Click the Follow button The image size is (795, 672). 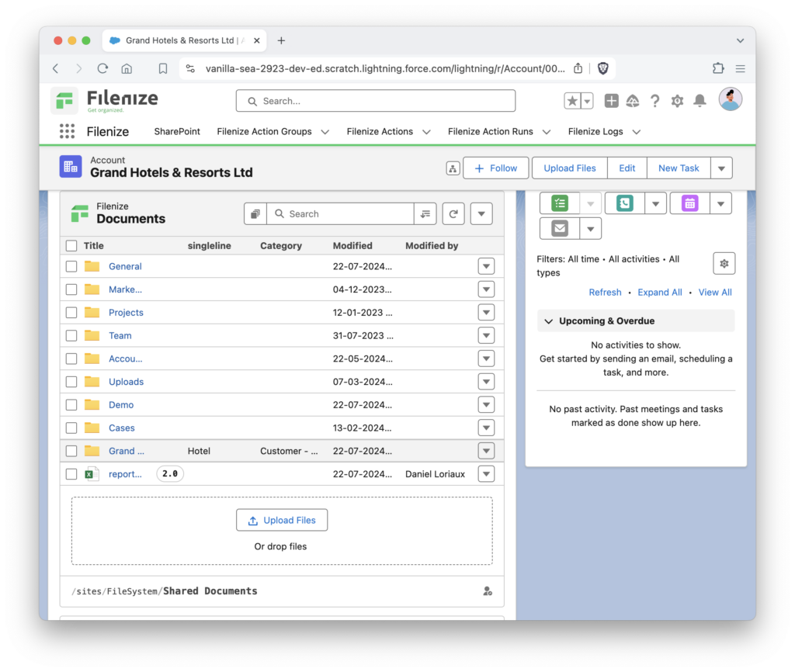[x=495, y=168]
